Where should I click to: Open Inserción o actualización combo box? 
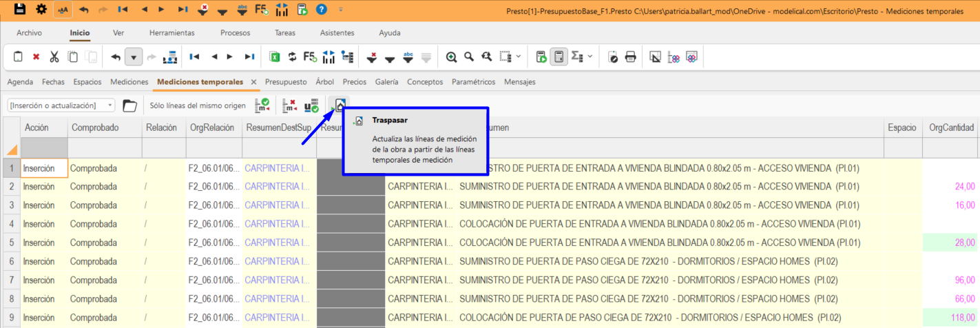tap(61, 105)
